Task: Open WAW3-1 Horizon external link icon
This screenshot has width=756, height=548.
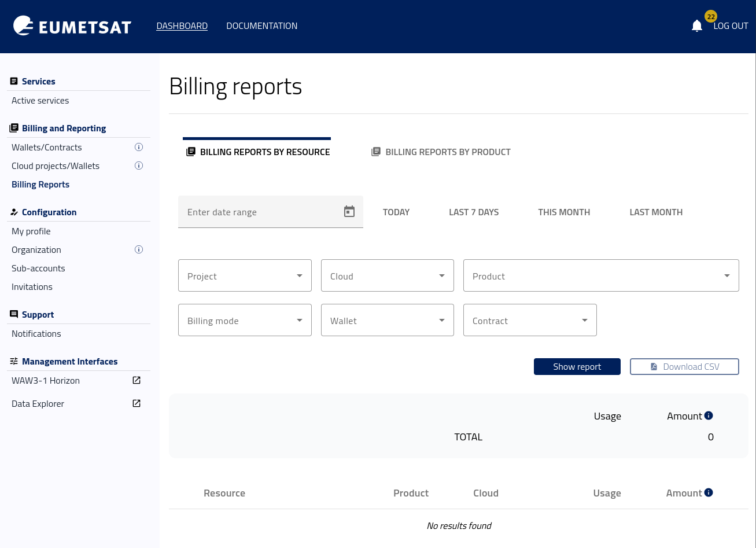Action: click(x=137, y=380)
